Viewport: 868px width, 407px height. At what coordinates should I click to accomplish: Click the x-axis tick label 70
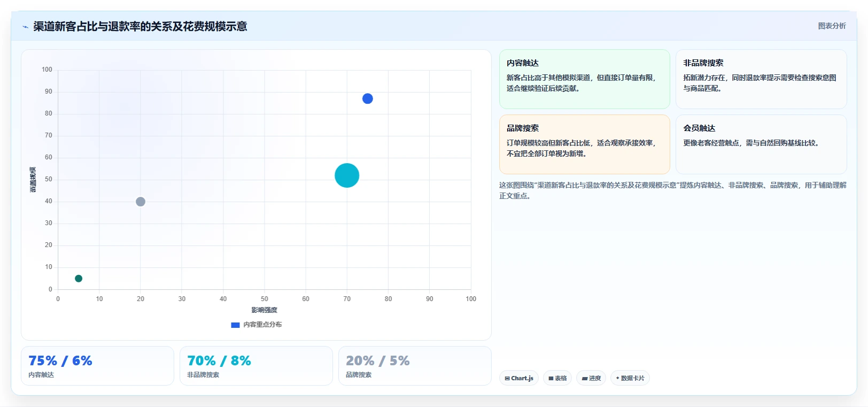click(x=347, y=299)
